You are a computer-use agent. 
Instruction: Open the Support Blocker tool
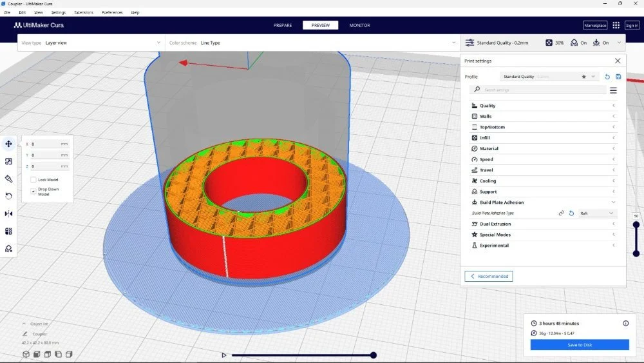9,248
